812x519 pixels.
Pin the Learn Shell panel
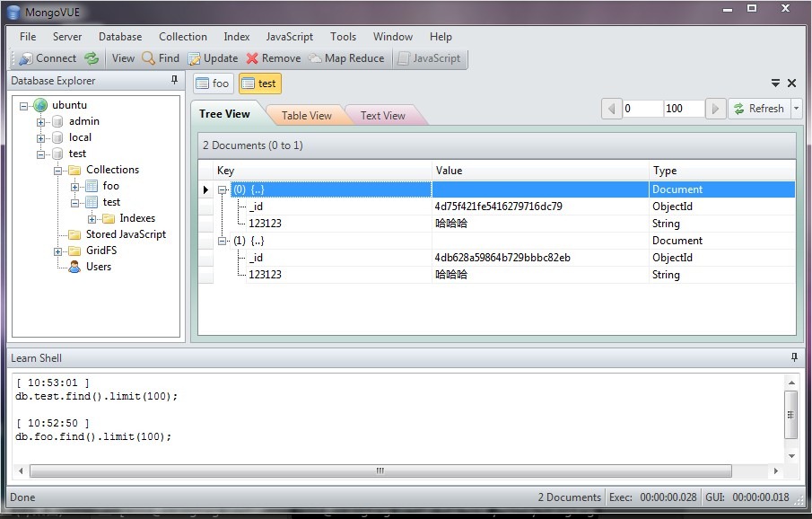coord(794,357)
